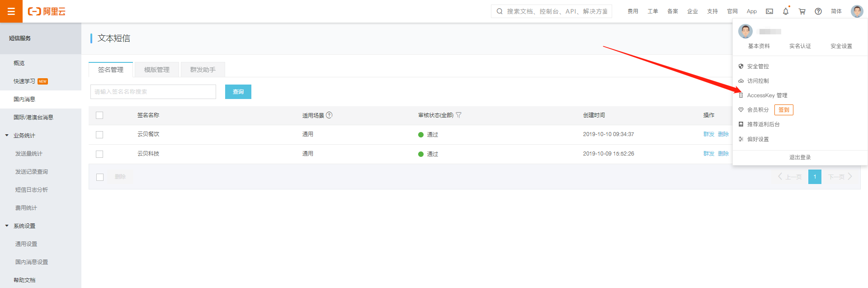This screenshot has width=868, height=288.
Task: Click the notification bell icon
Action: (x=786, y=11)
